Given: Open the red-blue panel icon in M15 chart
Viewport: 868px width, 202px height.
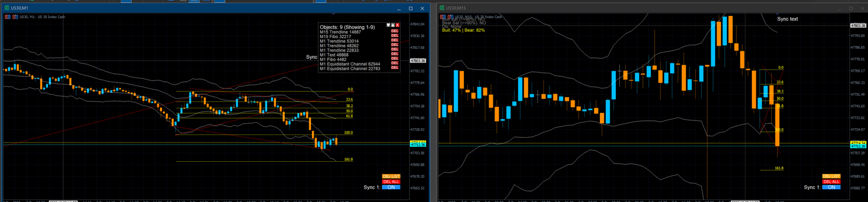Looking at the screenshot, I should 443,17.
